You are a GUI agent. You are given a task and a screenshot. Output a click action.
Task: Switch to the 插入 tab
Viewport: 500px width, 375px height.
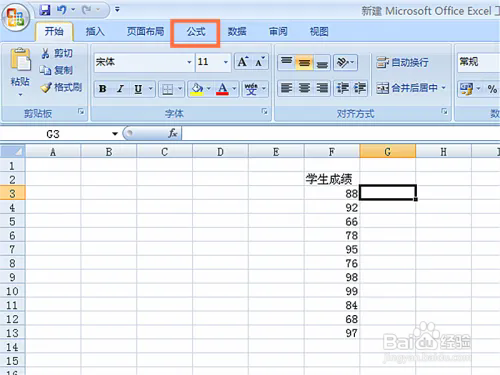[x=95, y=32]
